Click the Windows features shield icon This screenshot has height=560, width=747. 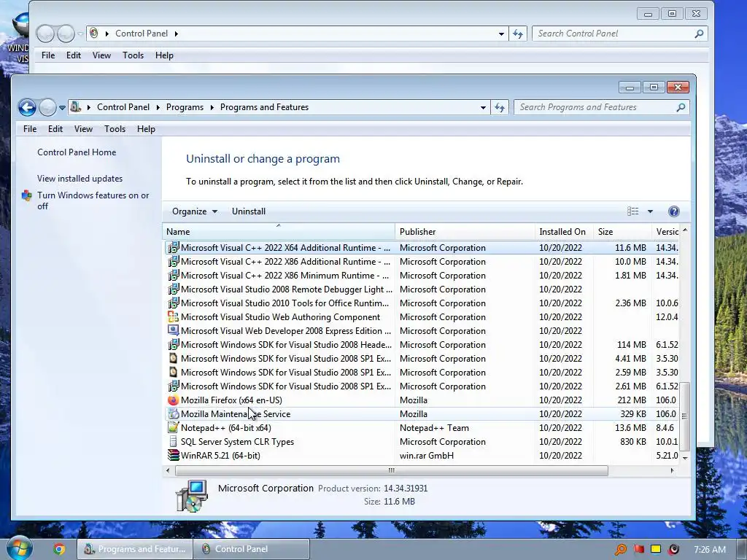click(x=27, y=195)
